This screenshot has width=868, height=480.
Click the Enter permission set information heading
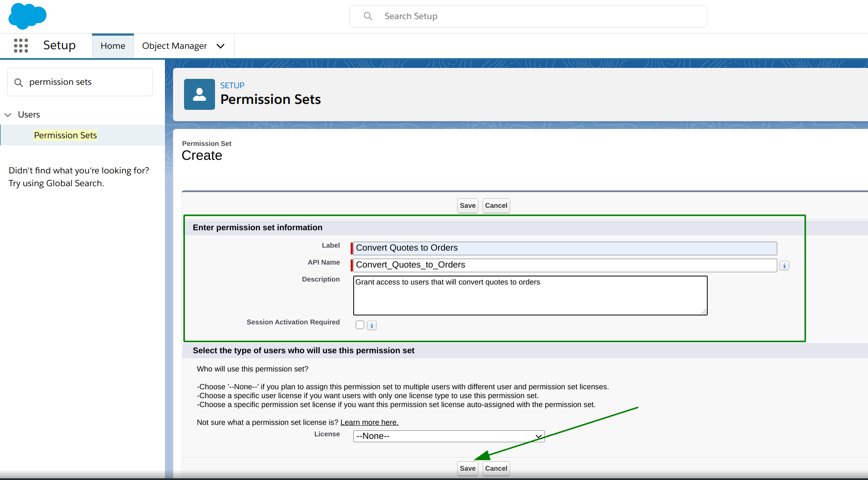click(x=257, y=228)
